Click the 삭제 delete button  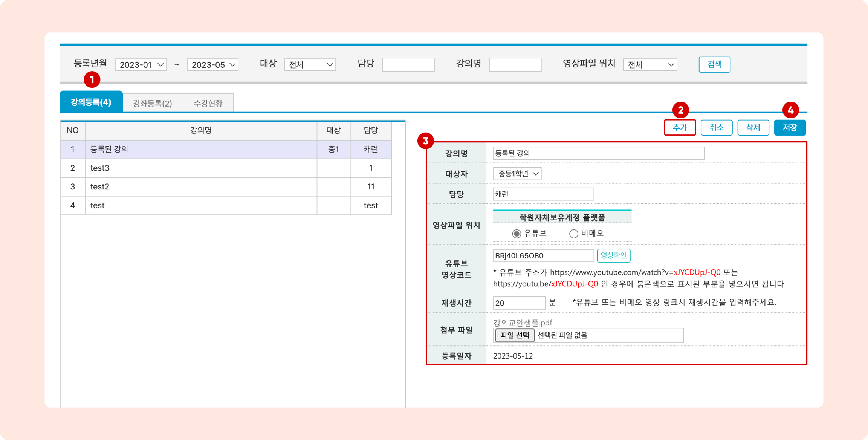[x=753, y=127]
